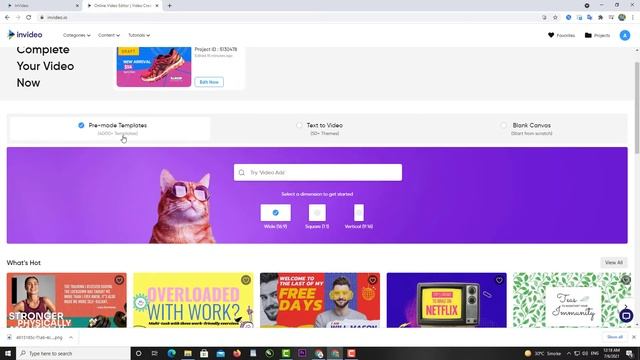
Task: Open the browser extensions puzzle icon
Action: point(600,18)
